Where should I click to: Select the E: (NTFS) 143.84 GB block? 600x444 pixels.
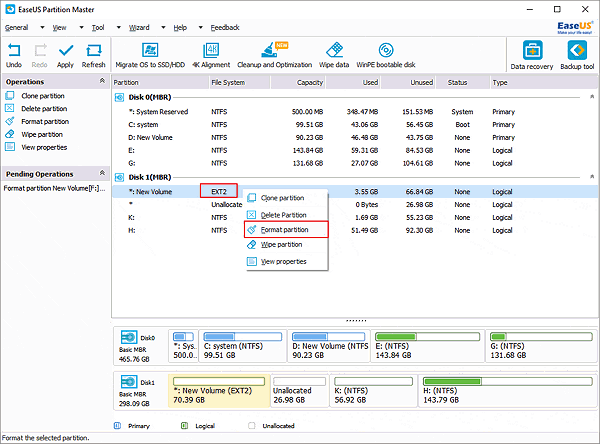click(428, 346)
